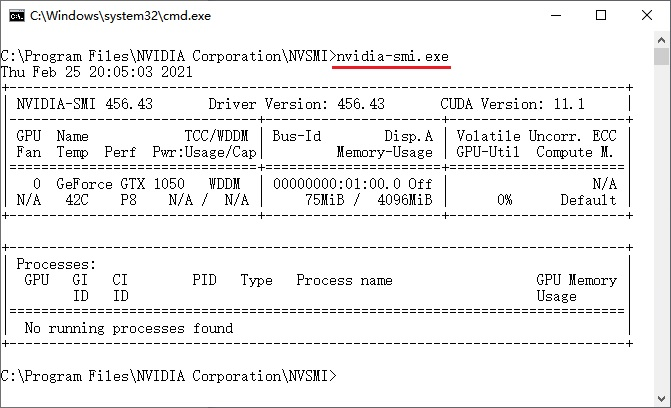
Task: Click the No running processes found line
Action: tap(129, 328)
